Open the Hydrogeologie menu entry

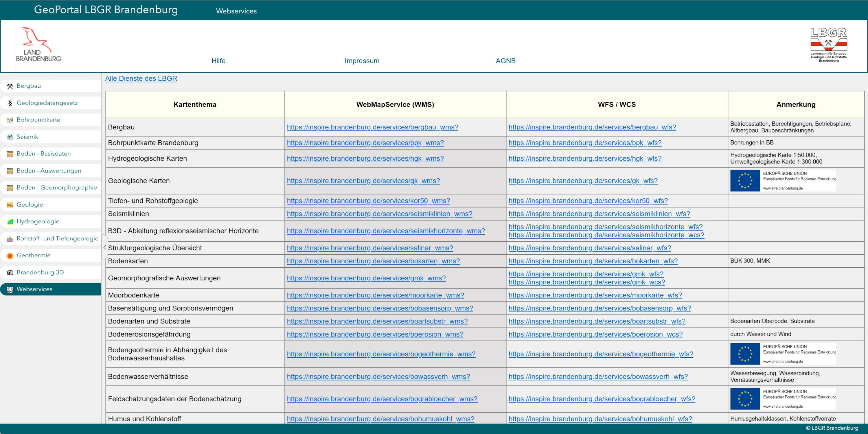point(51,221)
